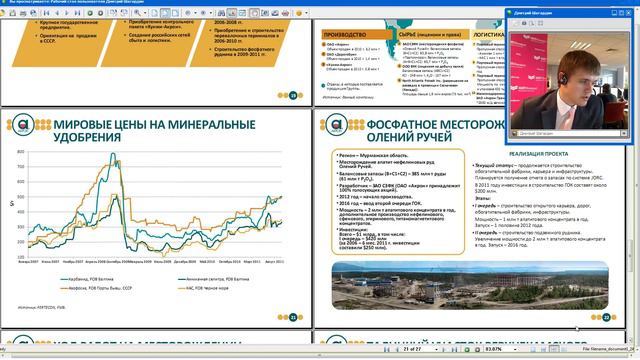640x360 pixels.
Task: Click the camera icon in the video window toolbar
Action: point(524,23)
